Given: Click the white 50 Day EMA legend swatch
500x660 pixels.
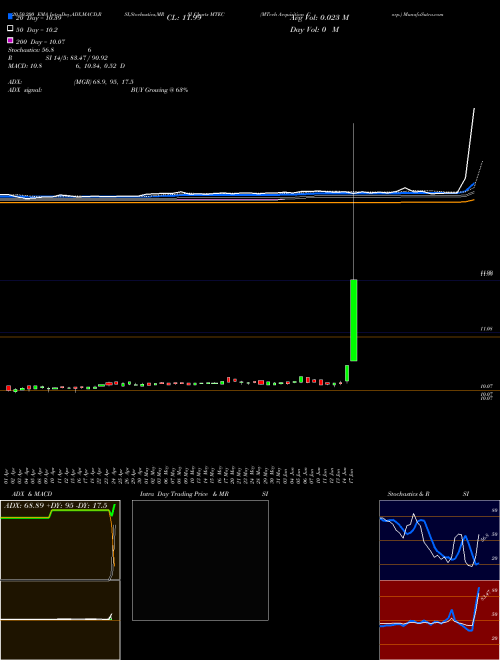Looking at the screenshot, I should click(10, 29).
